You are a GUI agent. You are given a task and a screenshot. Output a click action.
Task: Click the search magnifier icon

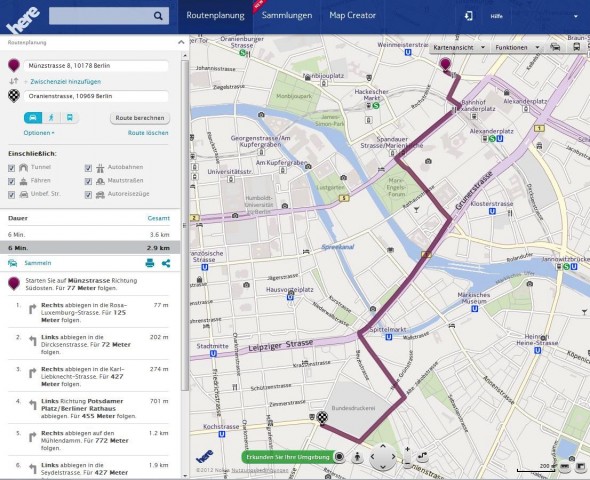click(x=158, y=16)
